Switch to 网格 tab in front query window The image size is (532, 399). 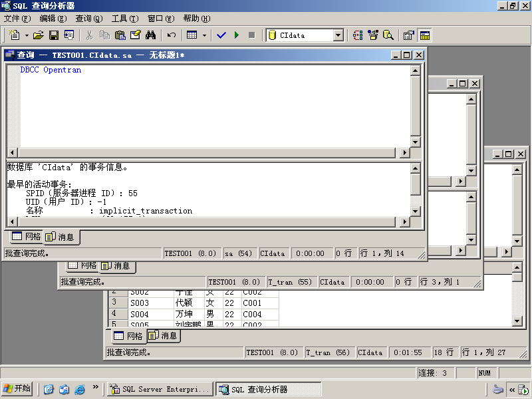point(26,237)
